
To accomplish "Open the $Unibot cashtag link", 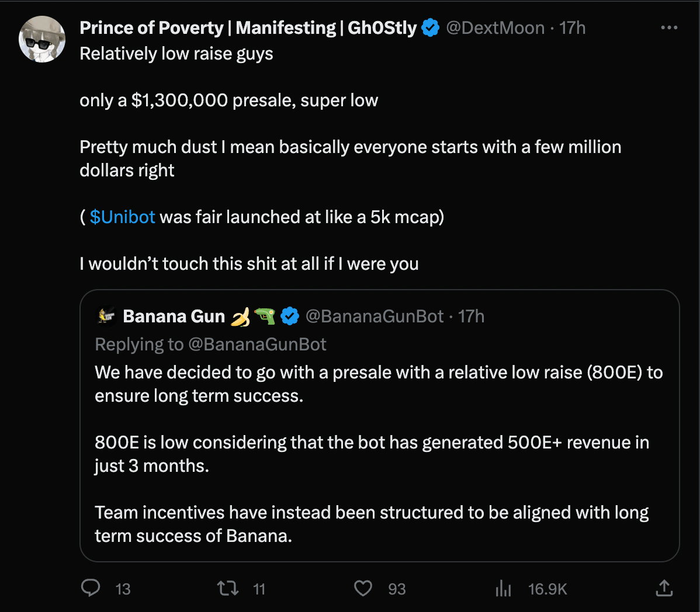I will 123,217.
